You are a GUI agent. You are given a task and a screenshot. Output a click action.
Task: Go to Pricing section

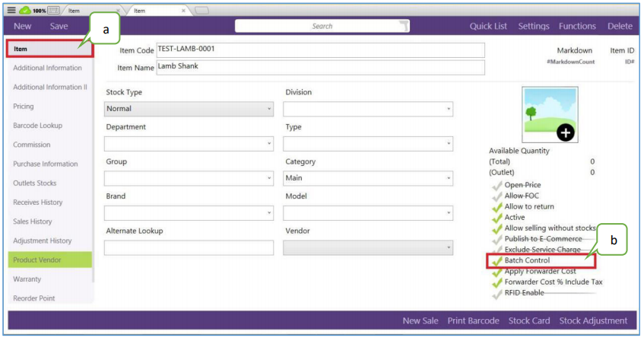click(24, 106)
